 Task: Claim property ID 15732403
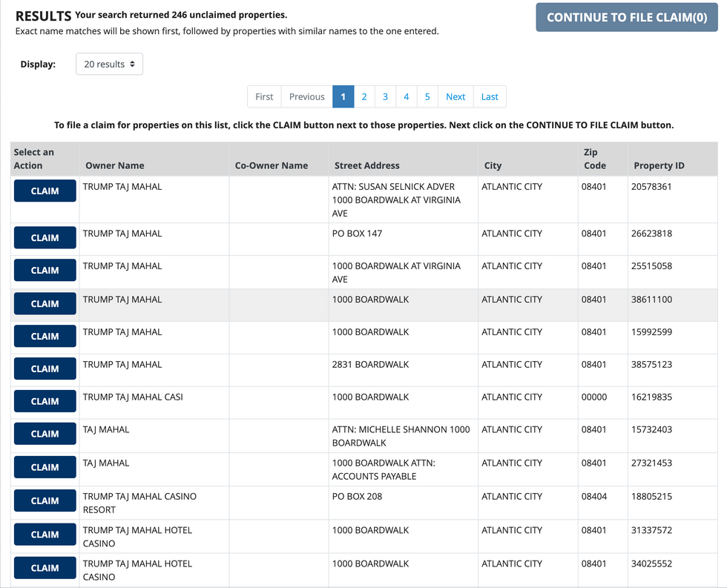click(45, 434)
